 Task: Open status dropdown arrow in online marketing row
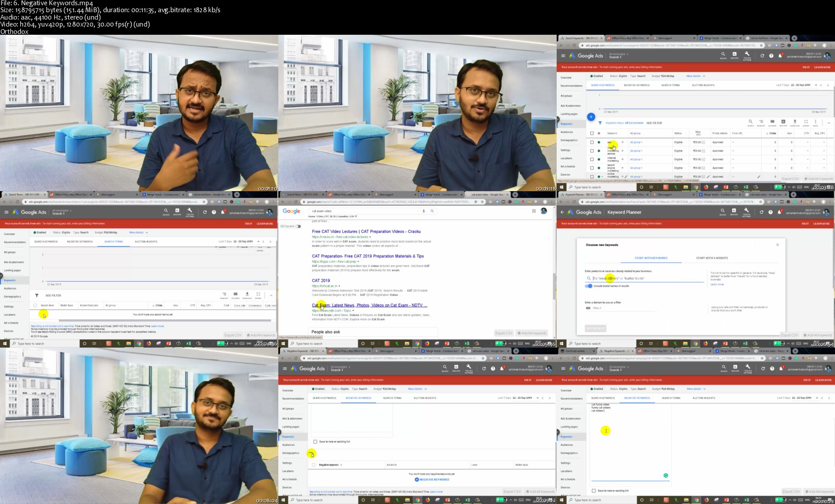pyautogui.click(x=602, y=177)
